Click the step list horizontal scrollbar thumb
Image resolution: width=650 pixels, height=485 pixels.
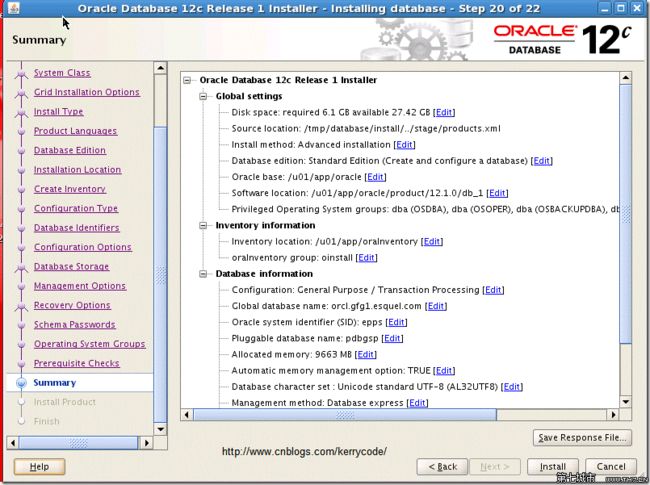pos(78,443)
